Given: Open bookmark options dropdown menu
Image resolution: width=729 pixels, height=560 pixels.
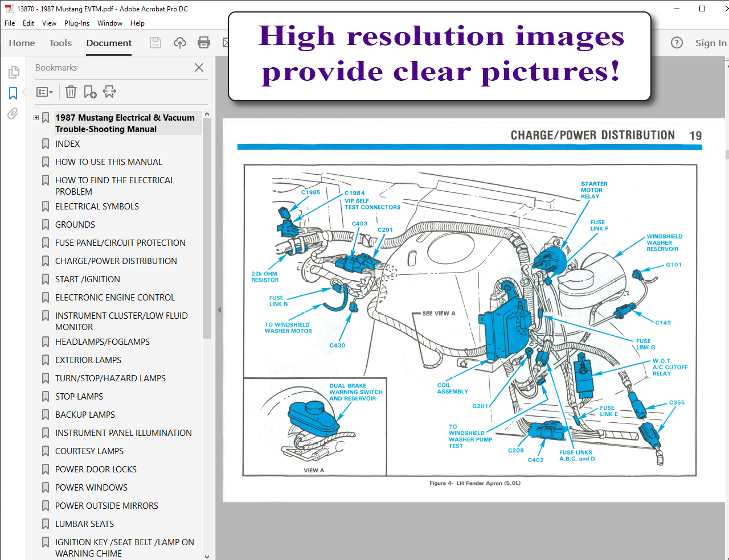Looking at the screenshot, I should 44,92.
